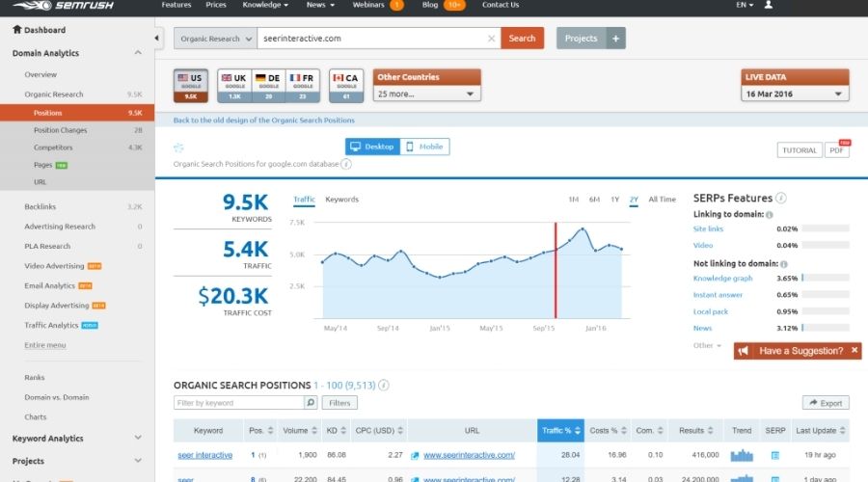
Task: Click the Filter by keyword input
Action: (238, 403)
